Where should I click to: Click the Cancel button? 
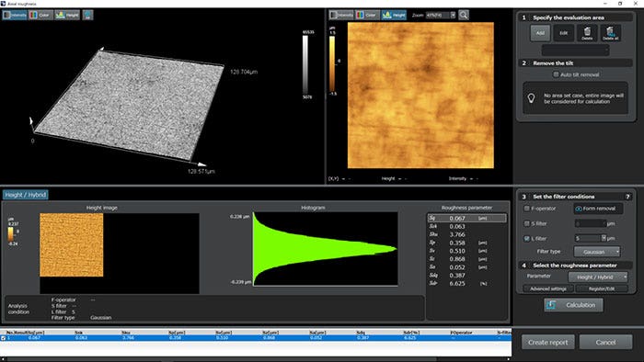pyautogui.click(x=605, y=342)
